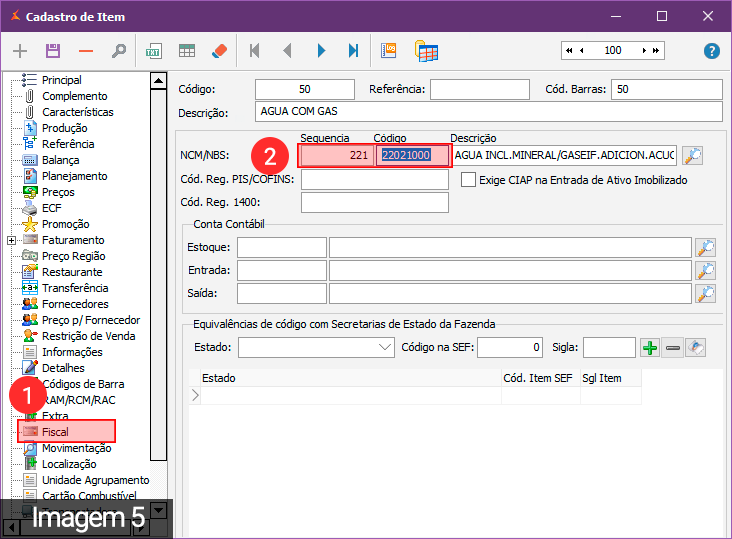Search NCM/NBS with the magnifier button

tap(693, 155)
